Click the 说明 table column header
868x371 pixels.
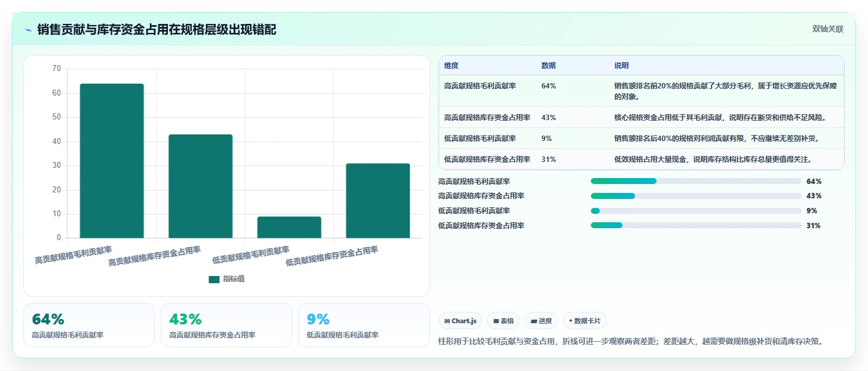[621, 66]
